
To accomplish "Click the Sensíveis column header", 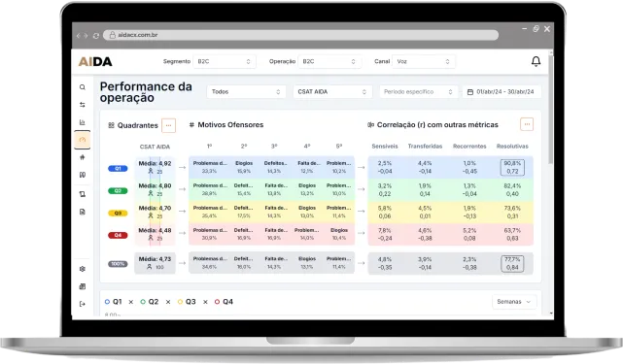I will (x=385, y=146).
